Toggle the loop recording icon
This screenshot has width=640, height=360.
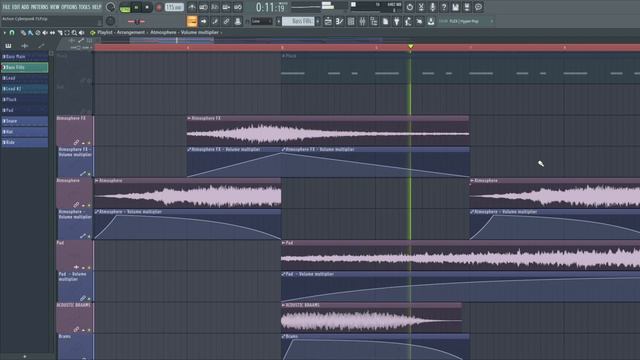[238, 7]
